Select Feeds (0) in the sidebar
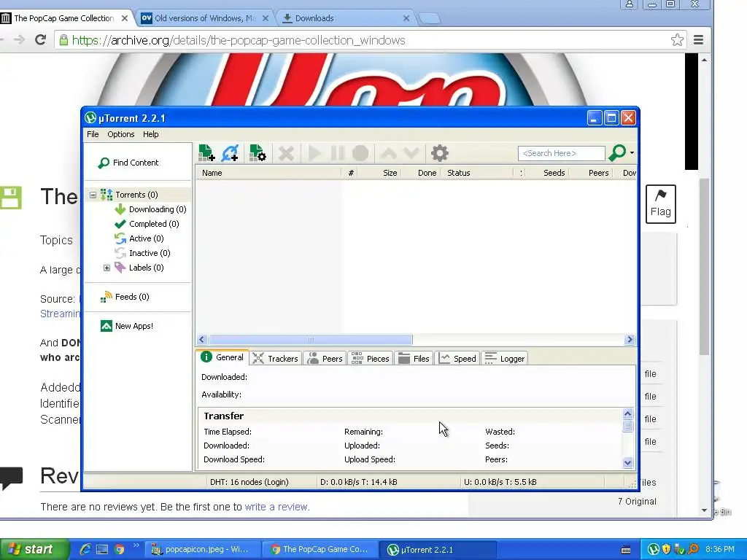This screenshot has width=747, height=560. (x=125, y=297)
